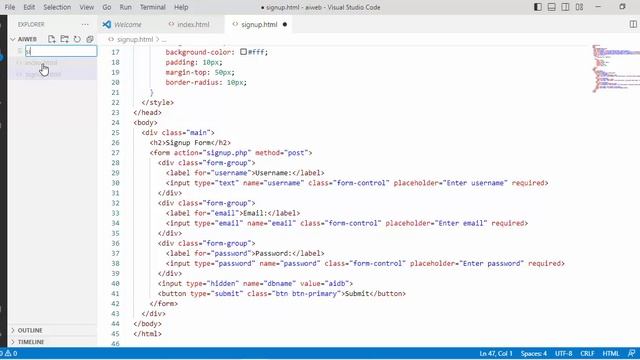640x360 pixels.
Task: Click the code minimap preview
Action: click(616, 69)
